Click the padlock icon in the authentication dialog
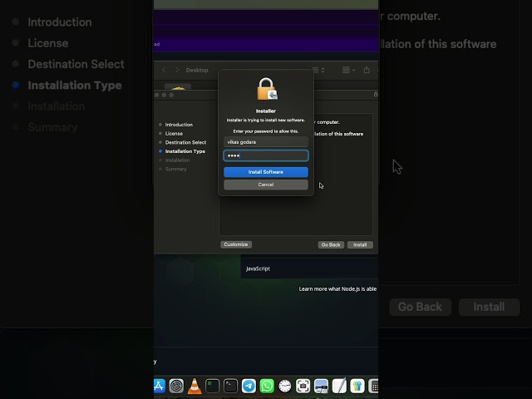Viewport: 532px width, 399px height. click(x=267, y=89)
